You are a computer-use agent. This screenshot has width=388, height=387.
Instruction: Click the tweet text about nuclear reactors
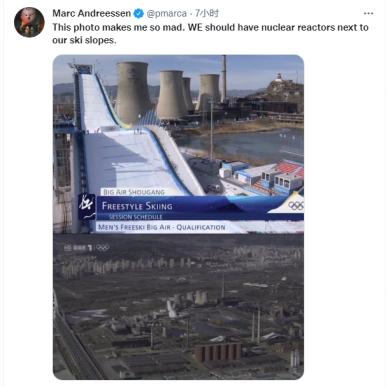[x=210, y=34]
